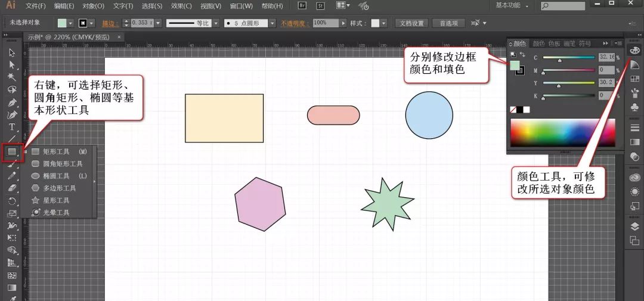Open the Symbols panel club icon
The height and width of the screenshot is (301, 644).
pyautogui.click(x=634, y=107)
